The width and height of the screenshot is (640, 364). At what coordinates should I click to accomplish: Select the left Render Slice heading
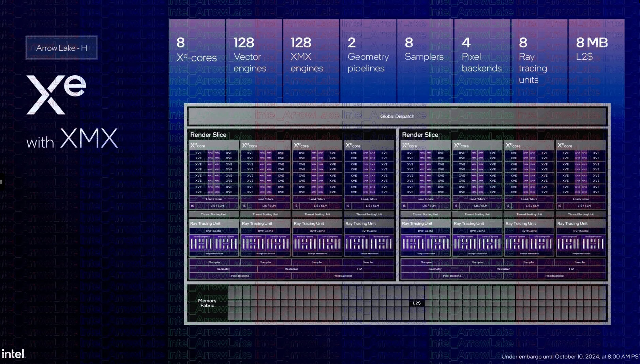coord(208,135)
